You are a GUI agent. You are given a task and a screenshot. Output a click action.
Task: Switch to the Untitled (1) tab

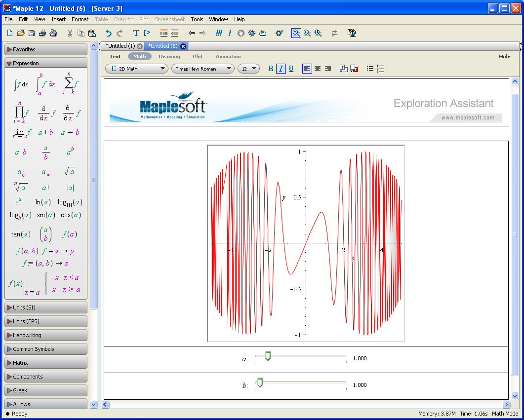click(120, 46)
